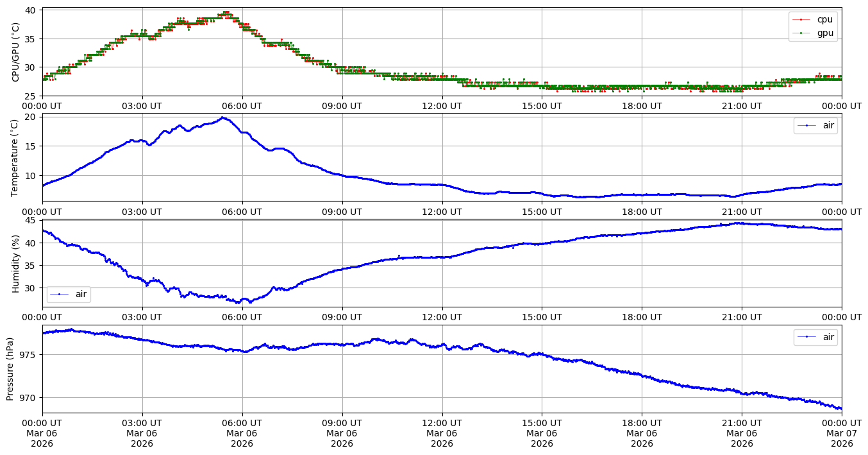Click 06:00 UT tick below the CPU/GPU plot
Screen dimensions: 868x455
(242, 106)
